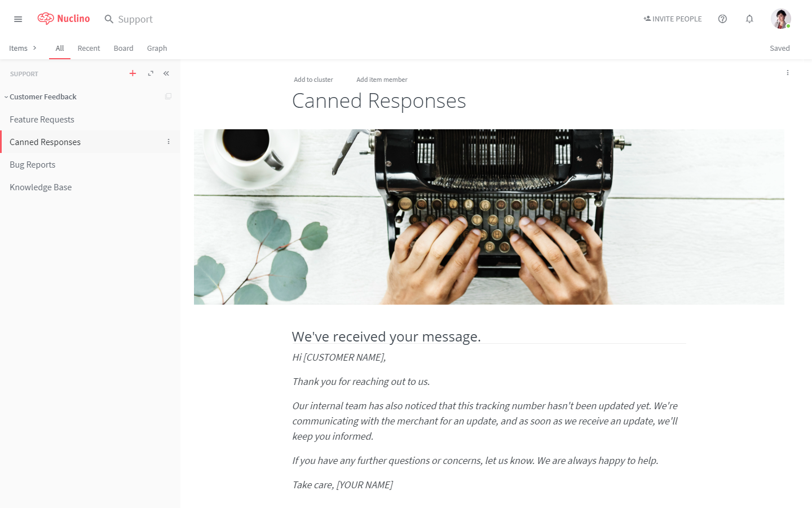Click the Saved status text
Image resolution: width=812 pixels, height=508 pixels.
tap(780, 48)
